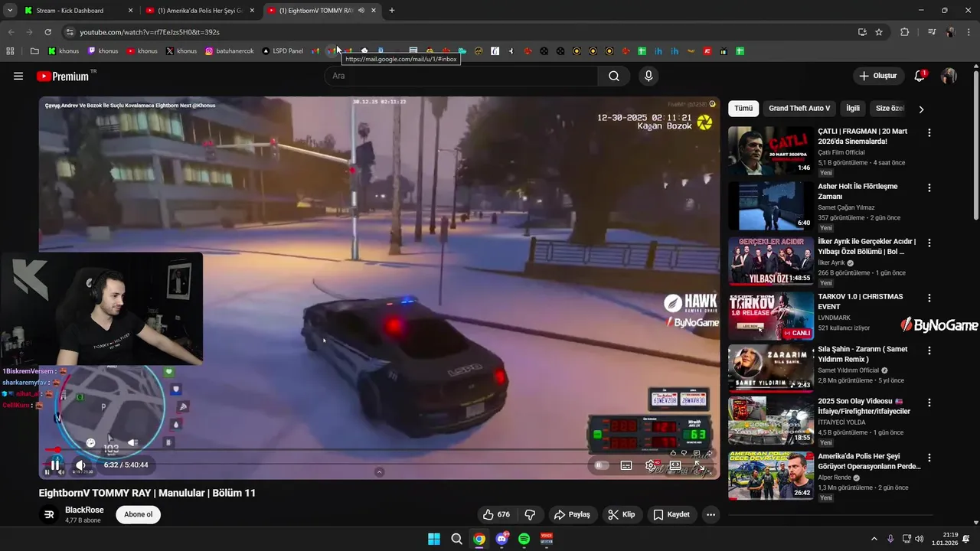Open options for Amerika'da Polis video
The image size is (980, 551).
929,458
